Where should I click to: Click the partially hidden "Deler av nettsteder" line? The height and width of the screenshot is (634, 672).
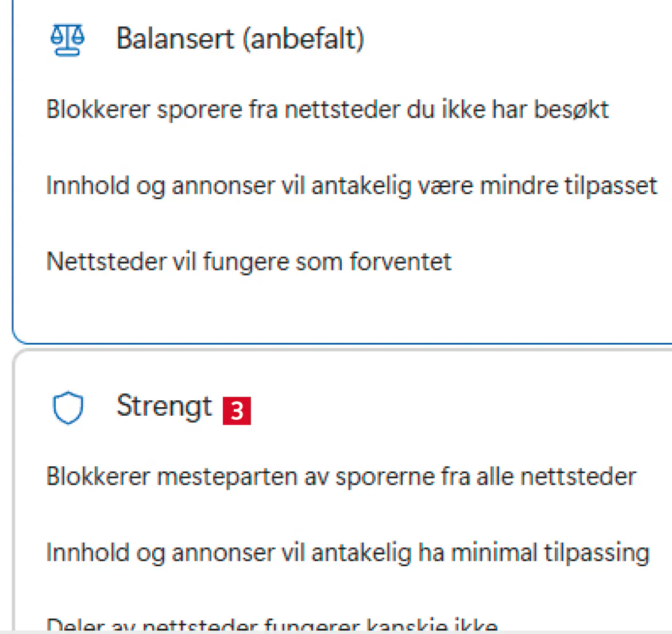272,625
